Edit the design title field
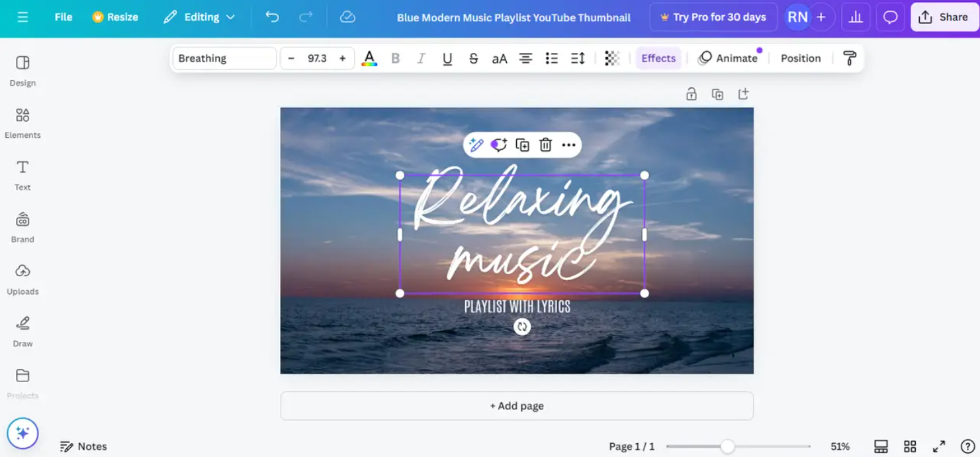980x457 pixels. coord(513,18)
